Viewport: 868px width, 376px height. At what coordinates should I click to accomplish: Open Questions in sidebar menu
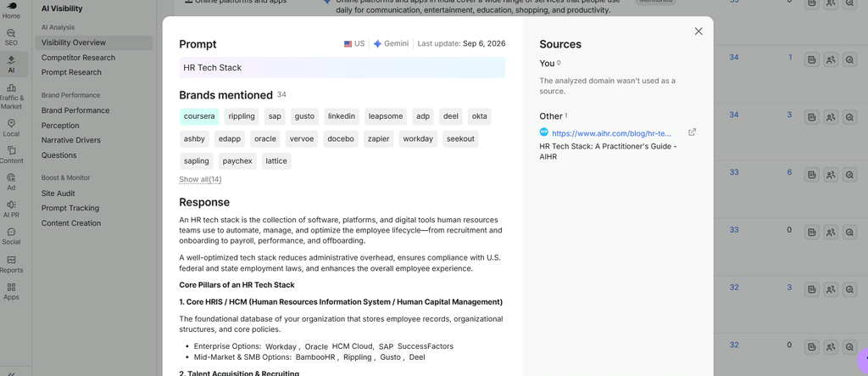pyautogui.click(x=58, y=155)
